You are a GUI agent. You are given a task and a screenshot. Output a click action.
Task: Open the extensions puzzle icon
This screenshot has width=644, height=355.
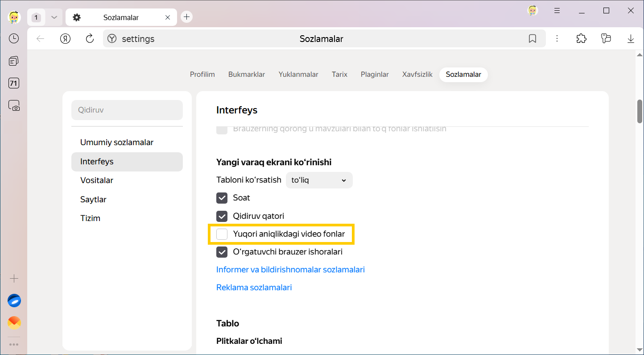click(581, 39)
